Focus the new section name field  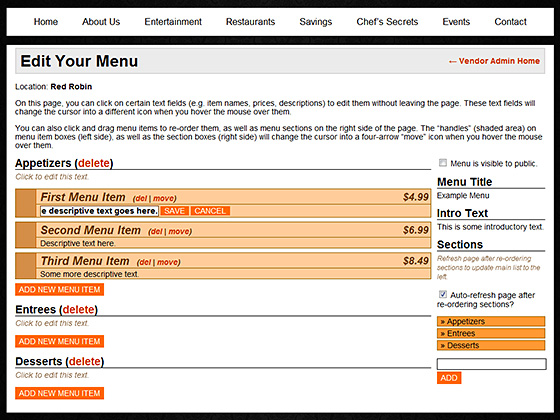coord(491,364)
